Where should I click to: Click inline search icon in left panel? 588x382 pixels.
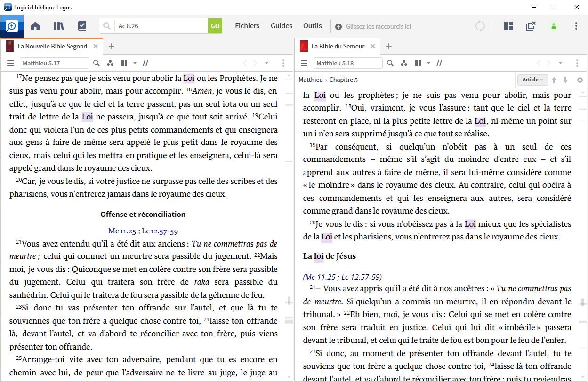(x=97, y=63)
